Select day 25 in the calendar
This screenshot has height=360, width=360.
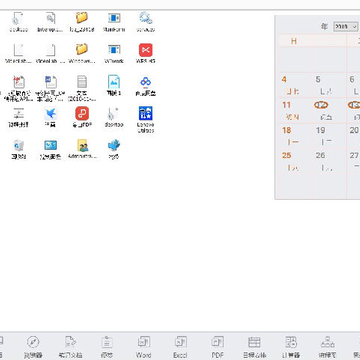tap(287, 155)
